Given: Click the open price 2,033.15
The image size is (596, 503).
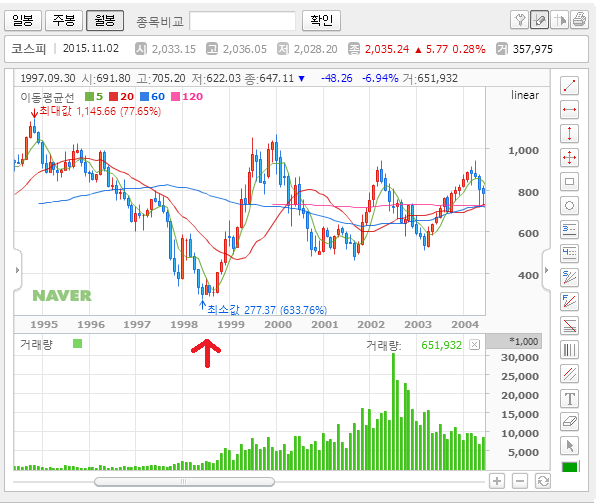Looking at the screenshot, I should pos(174,49).
